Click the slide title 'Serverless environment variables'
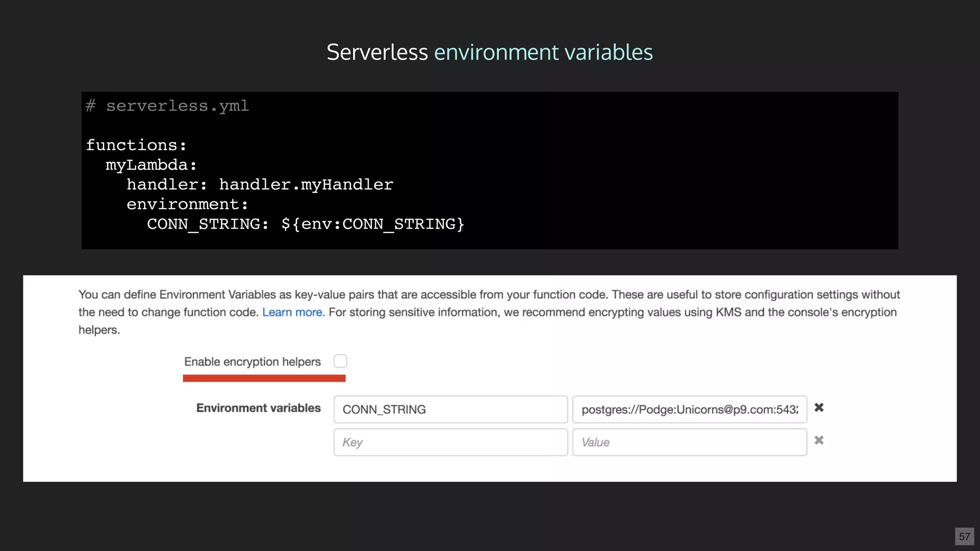 pos(490,52)
